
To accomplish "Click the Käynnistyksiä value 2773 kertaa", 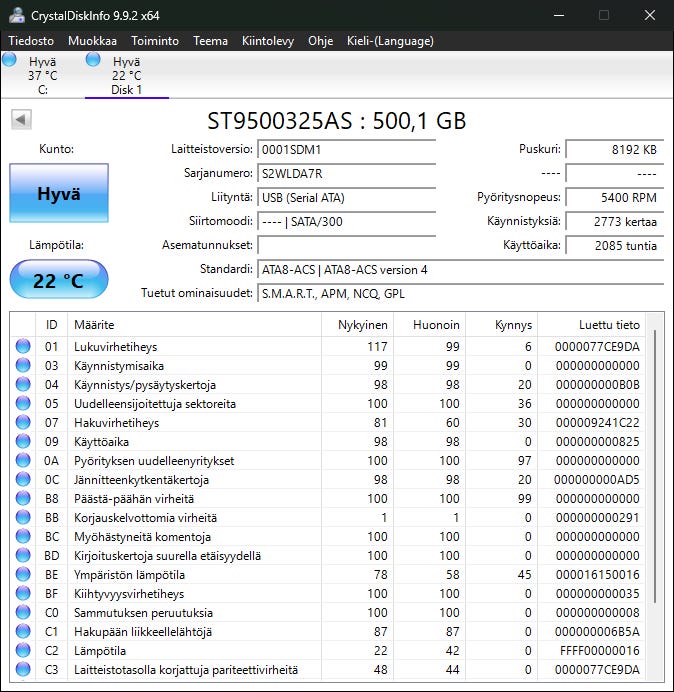I will coord(614,222).
